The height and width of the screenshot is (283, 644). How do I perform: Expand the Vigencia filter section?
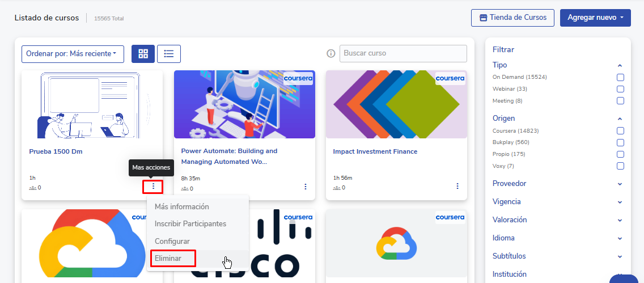[558, 202]
